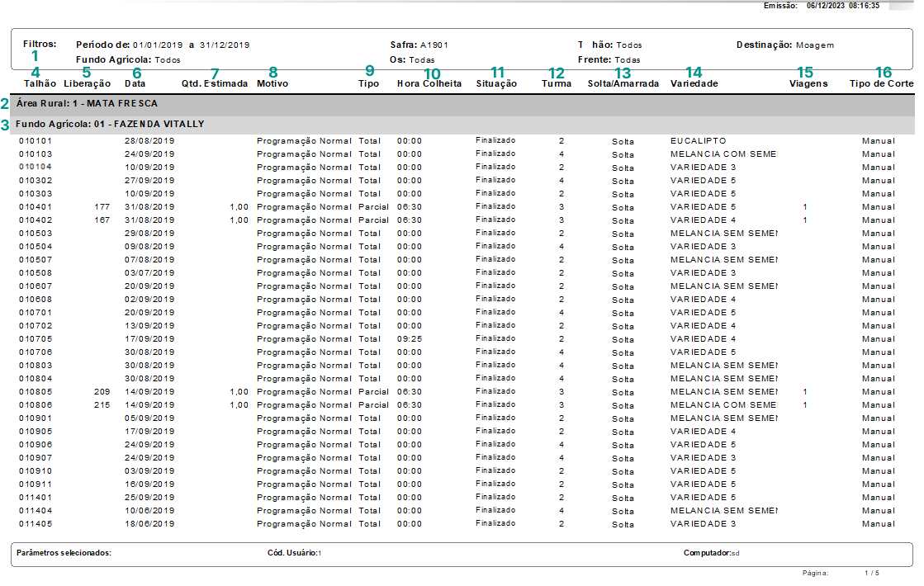The width and height of the screenshot is (924, 586).
Task: Click the Hora Colheita column header
Action: (x=429, y=83)
